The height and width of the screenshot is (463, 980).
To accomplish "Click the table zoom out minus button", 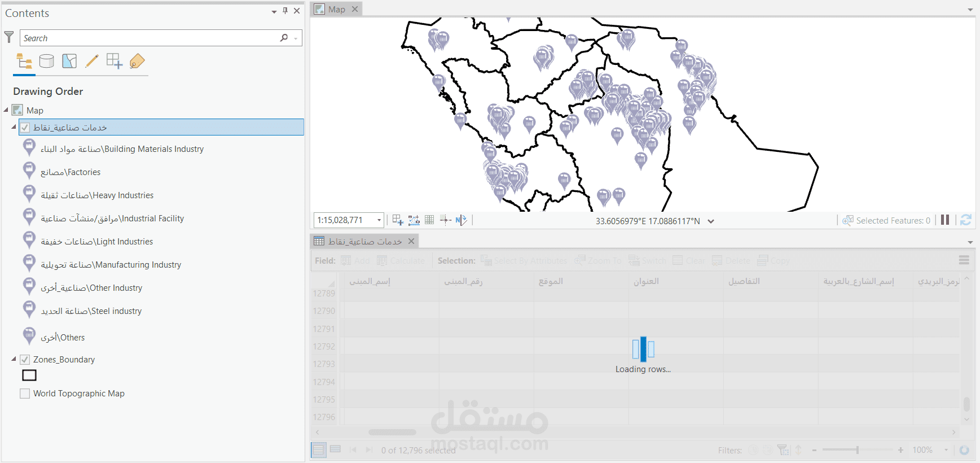I will (814, 450).
